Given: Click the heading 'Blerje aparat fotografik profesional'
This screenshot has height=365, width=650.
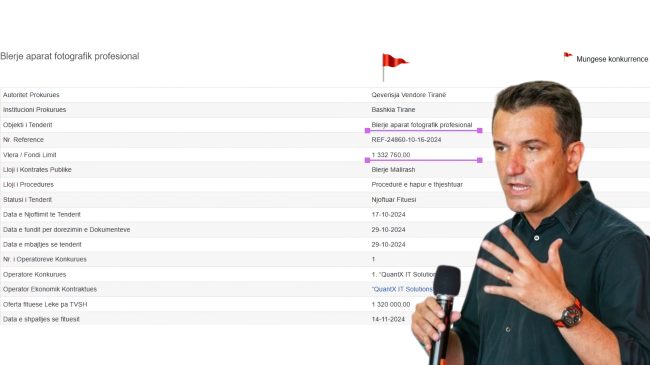Looking at the screenshot, I should [70, 56].
